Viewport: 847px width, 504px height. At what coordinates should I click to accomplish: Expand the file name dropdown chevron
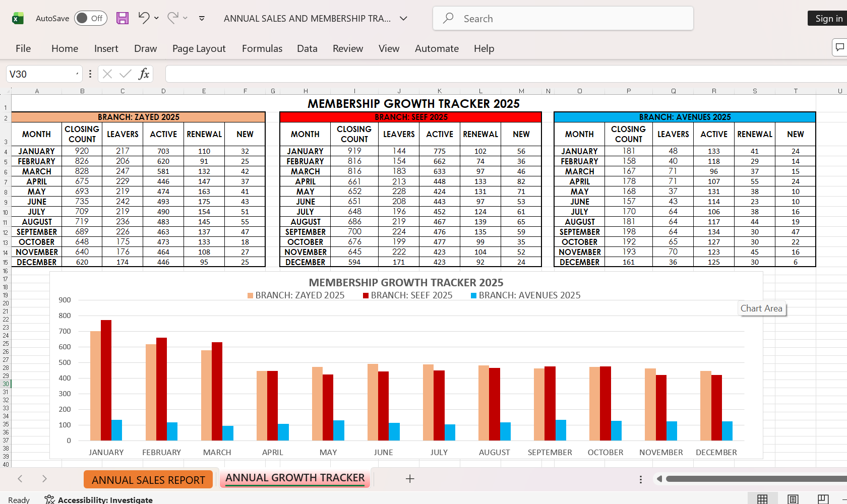click(x=403, y=18)
